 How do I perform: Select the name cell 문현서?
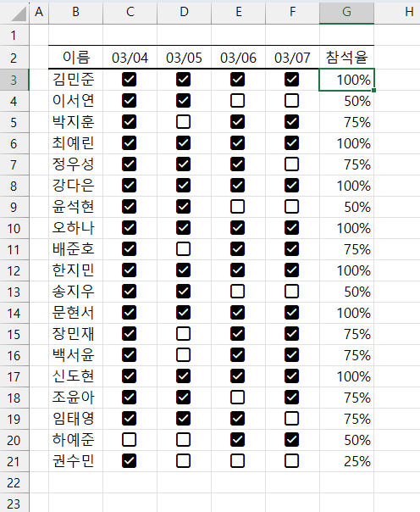click(75, 313)
